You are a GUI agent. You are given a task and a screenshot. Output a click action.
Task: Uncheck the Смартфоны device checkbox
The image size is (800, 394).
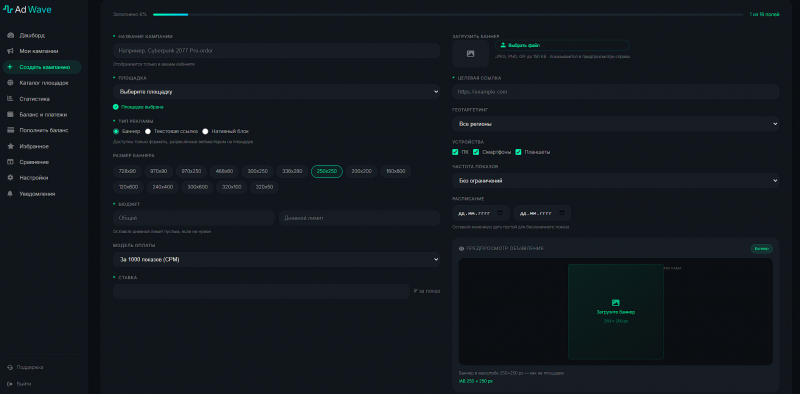click(476, 152)
